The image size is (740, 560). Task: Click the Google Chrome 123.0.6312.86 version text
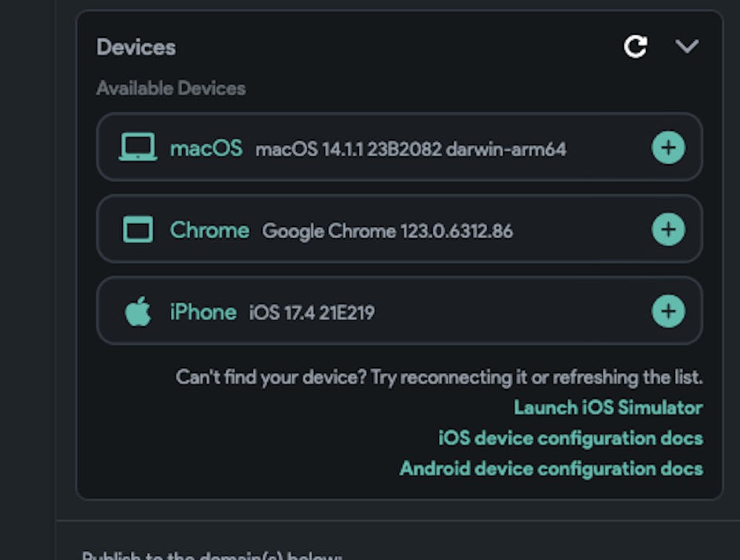pyautogui.click(x=387, y=231)
